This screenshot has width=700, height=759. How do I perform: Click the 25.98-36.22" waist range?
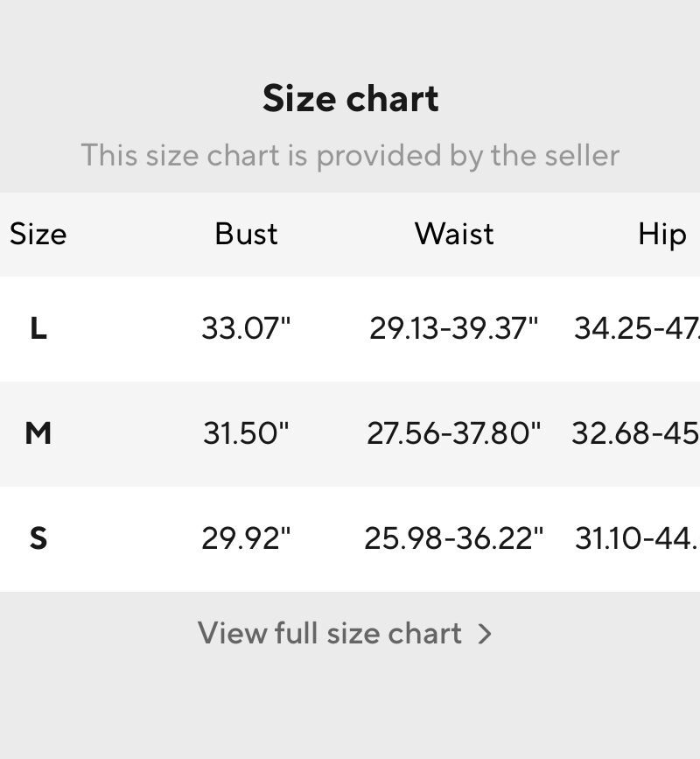click(x=454, y=538)
